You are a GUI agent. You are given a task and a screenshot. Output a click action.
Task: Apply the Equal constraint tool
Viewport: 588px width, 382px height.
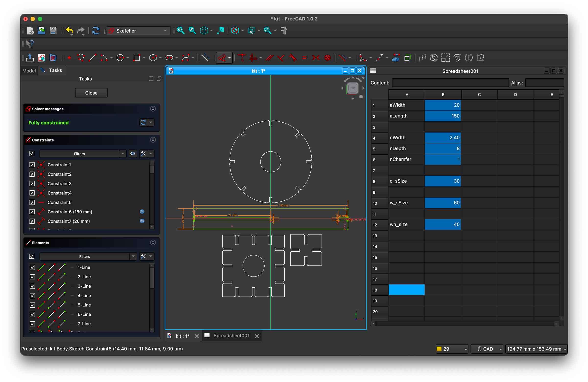point(304,58)
